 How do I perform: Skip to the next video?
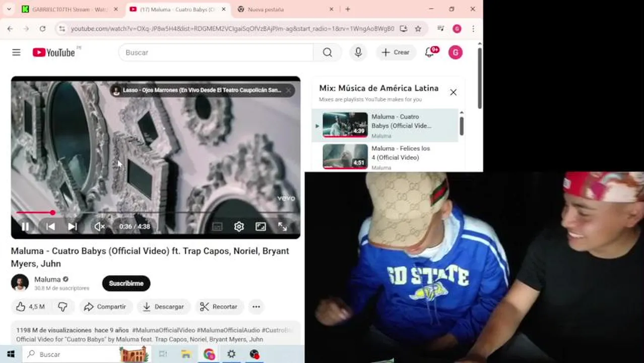coord(73,227)
